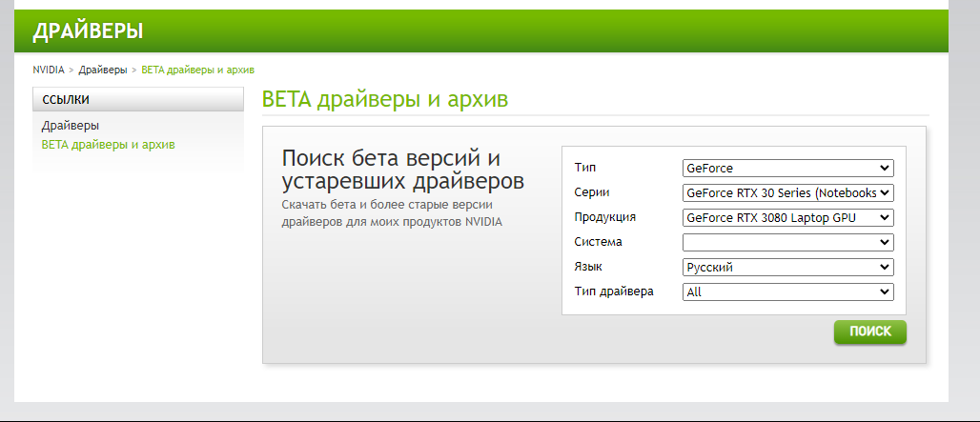The image size is (980, 422).
Task: Open the empty Система dropdown
Action: point(788,242)
